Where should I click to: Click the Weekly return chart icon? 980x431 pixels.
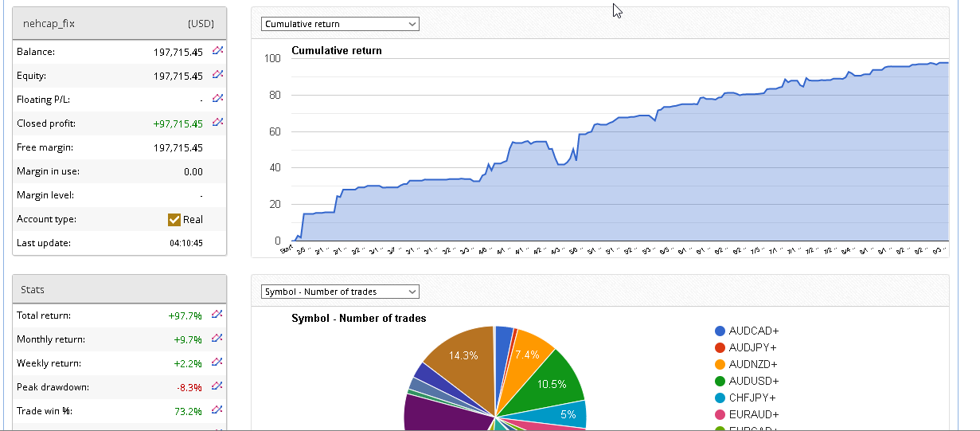pos(217,362)
